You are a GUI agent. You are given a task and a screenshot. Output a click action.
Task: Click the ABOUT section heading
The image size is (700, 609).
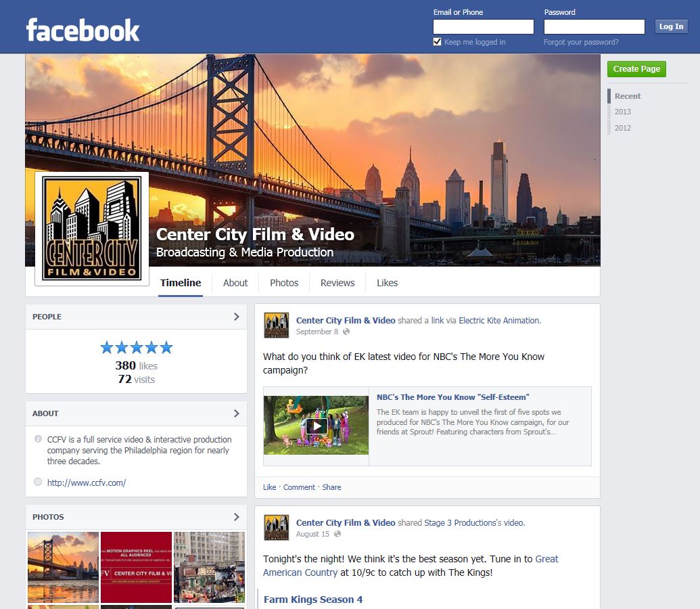coord(45,413)
